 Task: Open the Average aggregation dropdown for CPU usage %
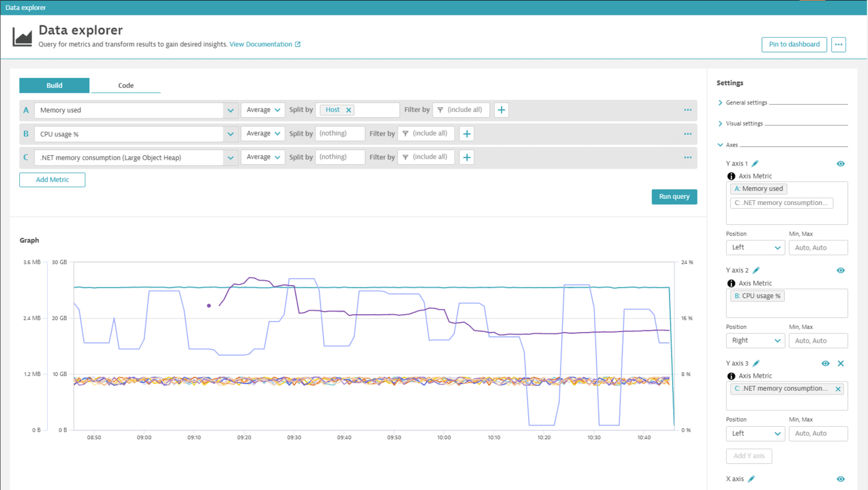262,133
